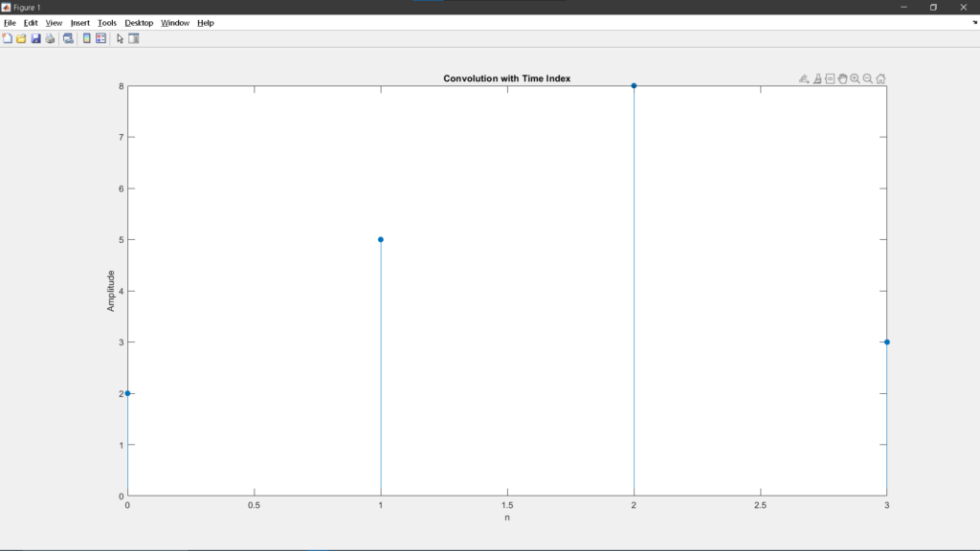Insert a legend using the toolbar icon

[100, 38]
